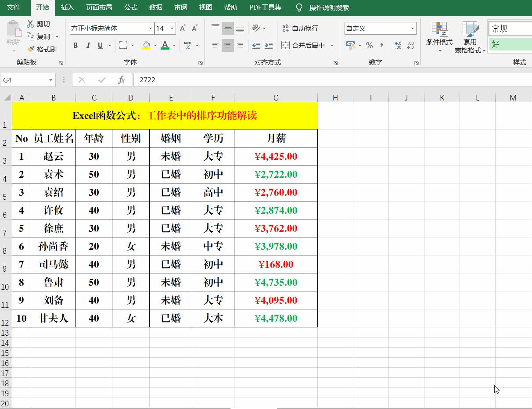Open the 插入 ribbon tab

click(x=67, y=7)
